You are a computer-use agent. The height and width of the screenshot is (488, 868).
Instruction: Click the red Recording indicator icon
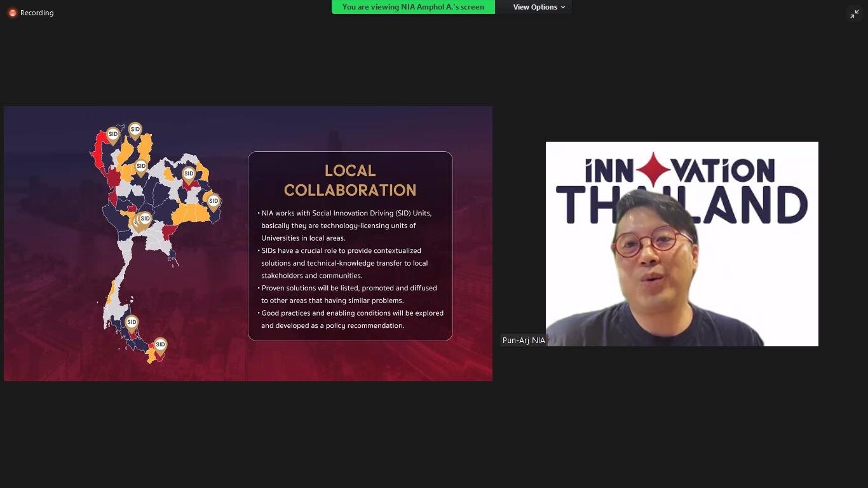coord(12,13)
